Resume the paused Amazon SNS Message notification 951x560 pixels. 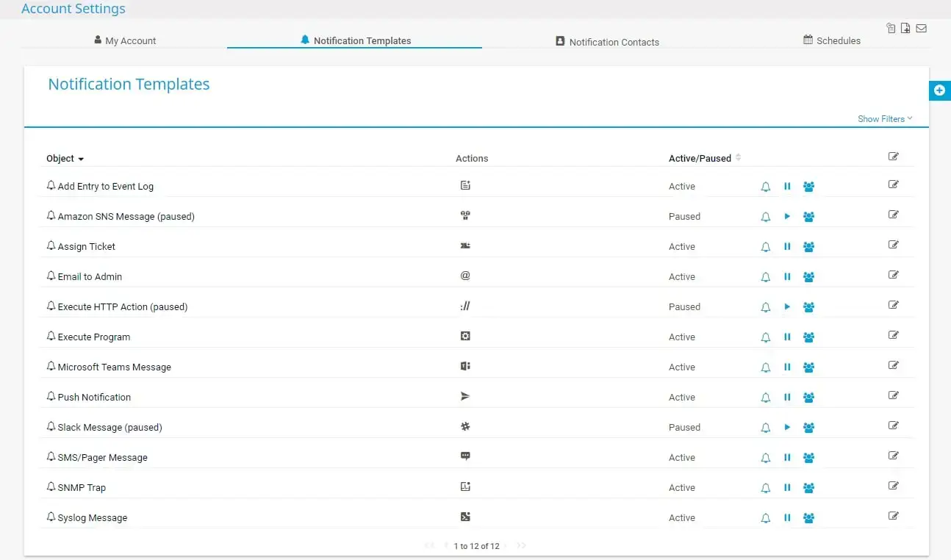point(787,216)
